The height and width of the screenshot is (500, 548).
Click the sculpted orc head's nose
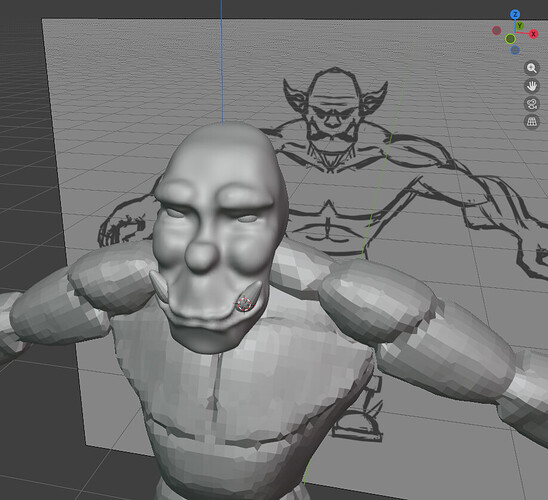[201, 257]
